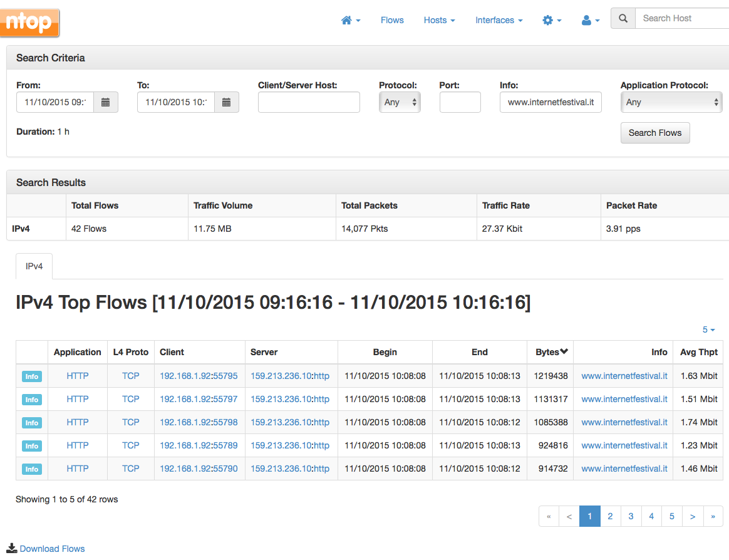This screenshot has height=560, width=729.
Task: Click the Download Flows link
Action: pyautogui.click(x=52, y=549)
